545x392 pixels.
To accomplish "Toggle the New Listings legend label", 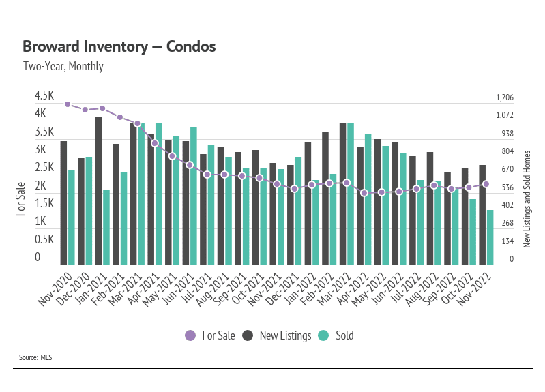I will [285, 335].
